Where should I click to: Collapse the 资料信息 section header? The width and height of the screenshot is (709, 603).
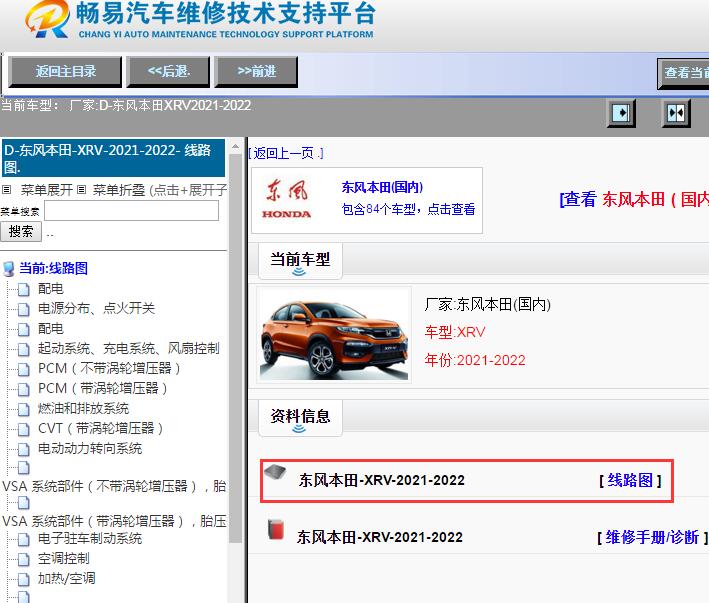[300, 418]
